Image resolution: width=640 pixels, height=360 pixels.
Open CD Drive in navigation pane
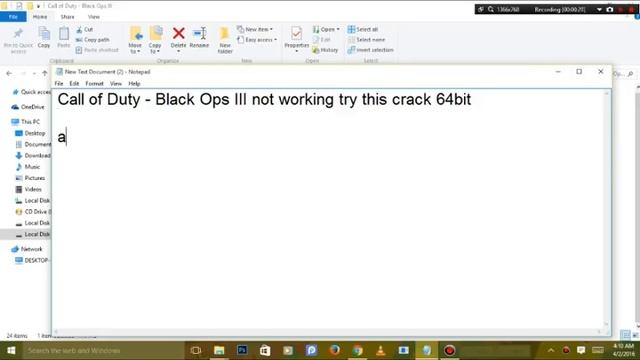[33, 212]
